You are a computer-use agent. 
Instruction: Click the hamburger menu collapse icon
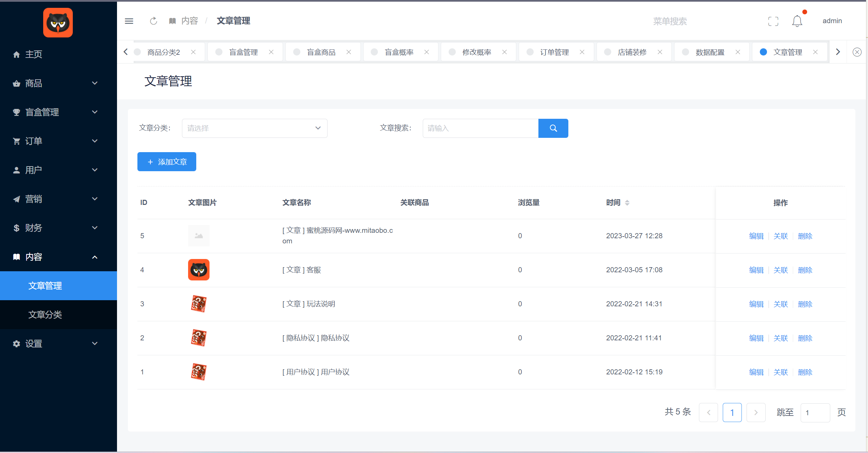point(129,21)
